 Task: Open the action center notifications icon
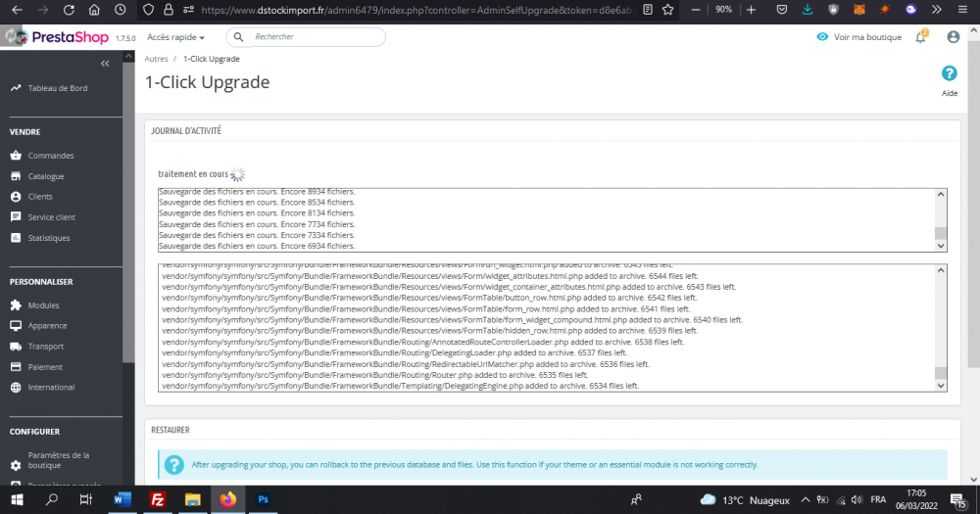(958, 500)
